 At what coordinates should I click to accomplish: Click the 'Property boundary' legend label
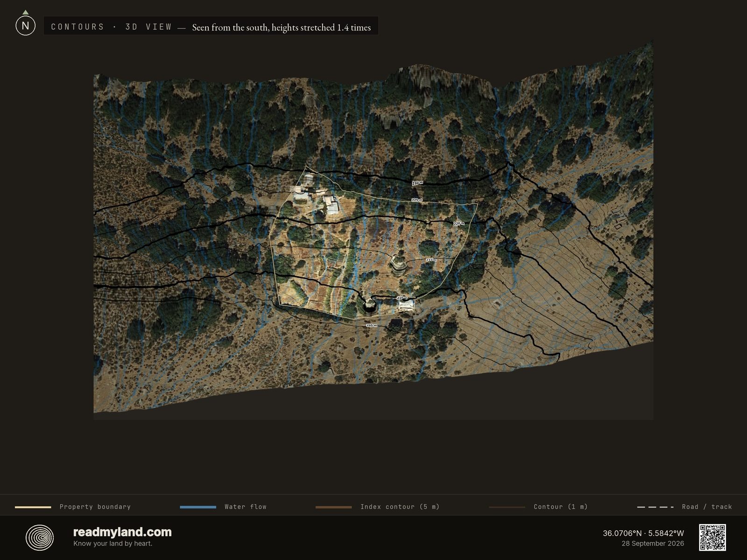point(95,507)
